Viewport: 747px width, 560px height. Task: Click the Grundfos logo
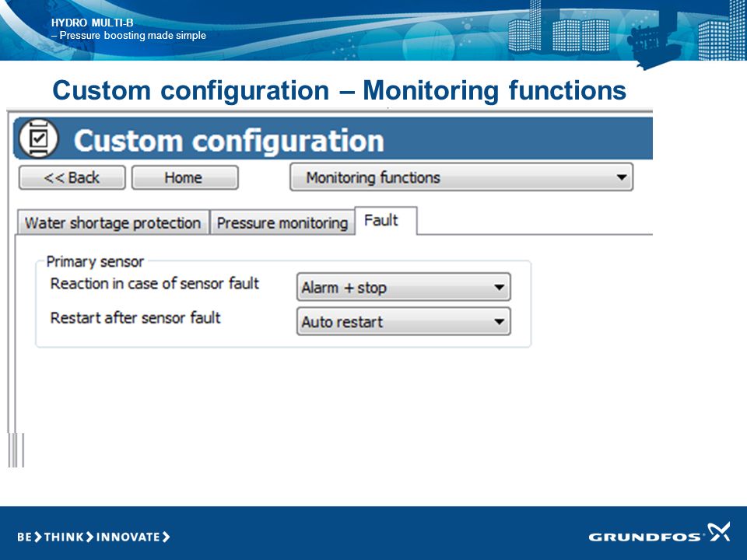pos(659,533)
